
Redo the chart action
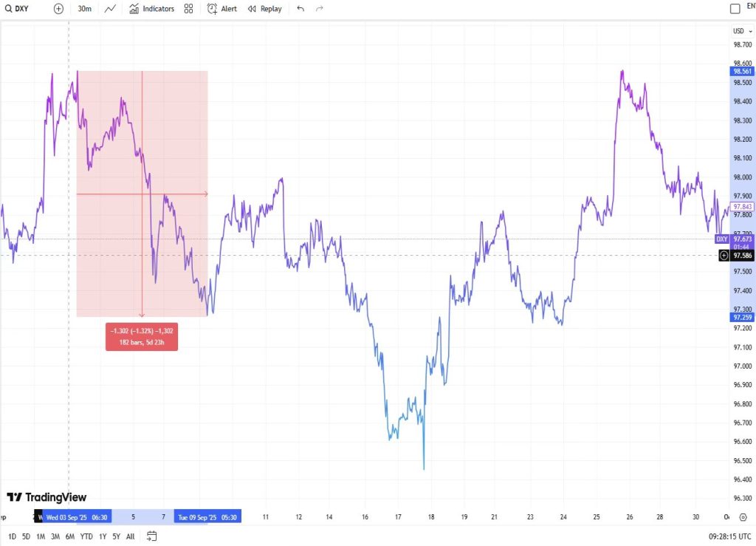pyautogui.click(x=320, y=9)
